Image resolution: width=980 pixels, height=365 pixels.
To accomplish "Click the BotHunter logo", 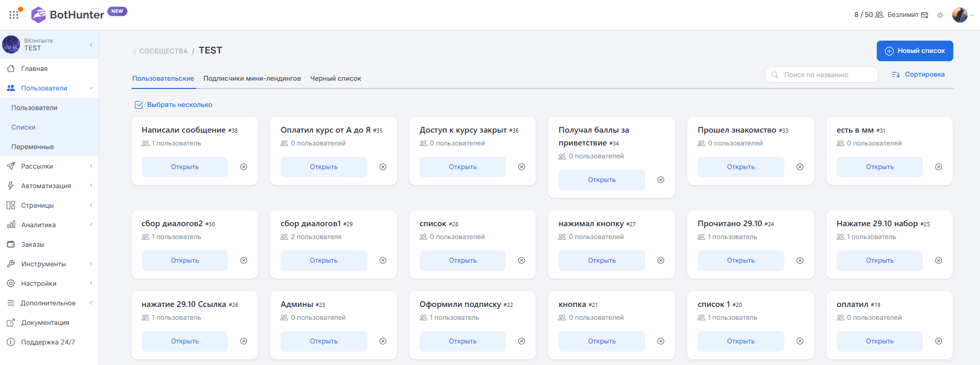I will click(67, 14).
